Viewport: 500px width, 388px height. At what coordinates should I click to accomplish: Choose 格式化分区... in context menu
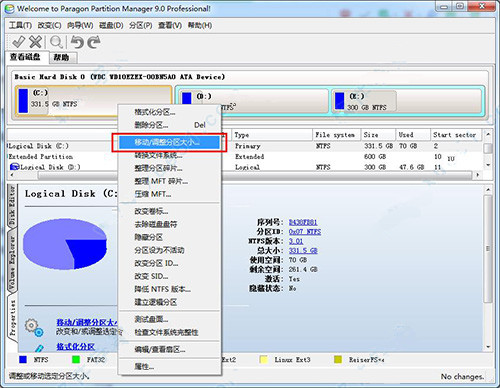coord(170,112)
